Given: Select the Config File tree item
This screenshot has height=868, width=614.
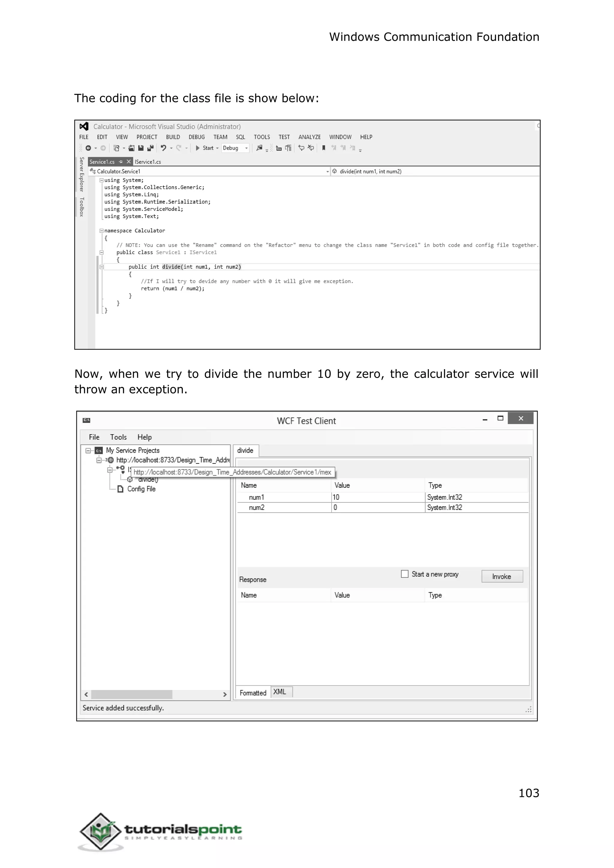Looking at the screenshot, I should click(142, 489).
